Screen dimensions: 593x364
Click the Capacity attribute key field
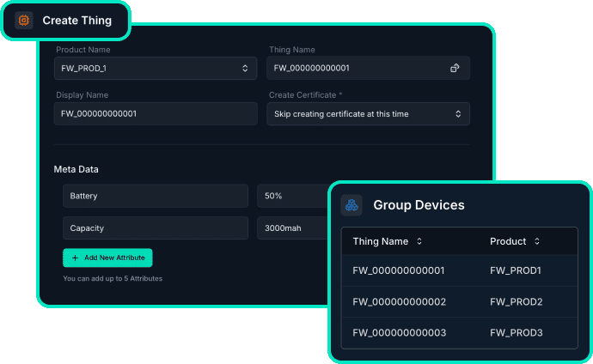pos(156,228)
